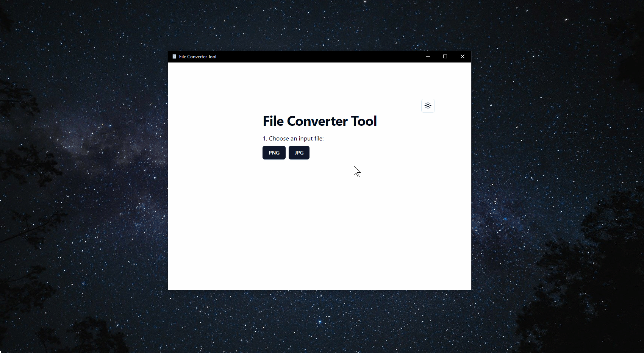Viewport: 644px width, 353px height.
Task: Click the word 'File' in the main heading
Action: tap(273, 121)
